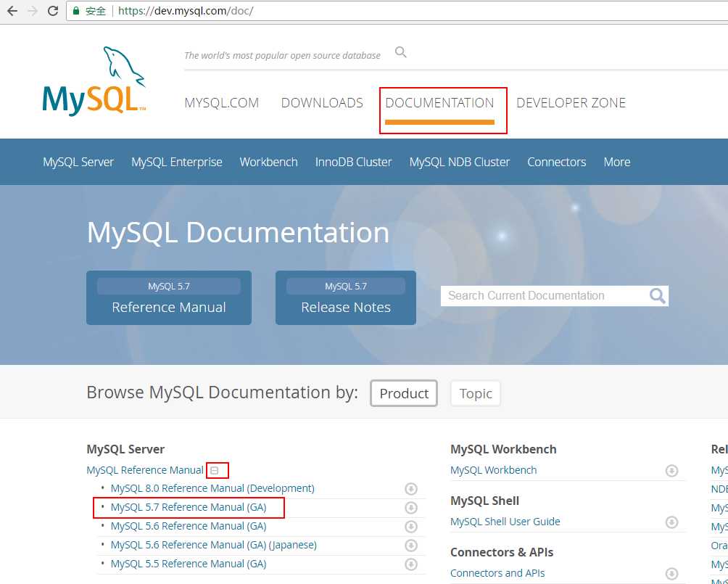Image resolution: width=728 pixels, height=584 pixels.
Task: Open MySQL Server in the blue menu bar
Action: [x=78, y=163]
